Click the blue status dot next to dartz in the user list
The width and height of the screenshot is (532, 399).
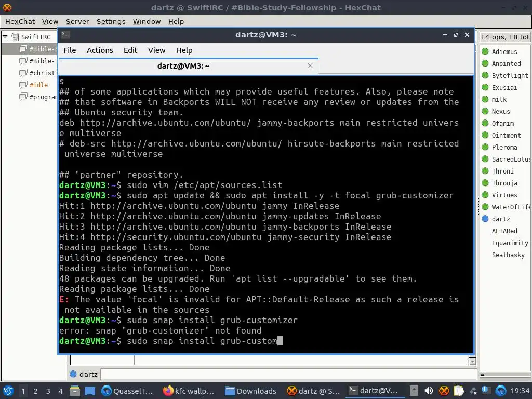coord(485,219)
